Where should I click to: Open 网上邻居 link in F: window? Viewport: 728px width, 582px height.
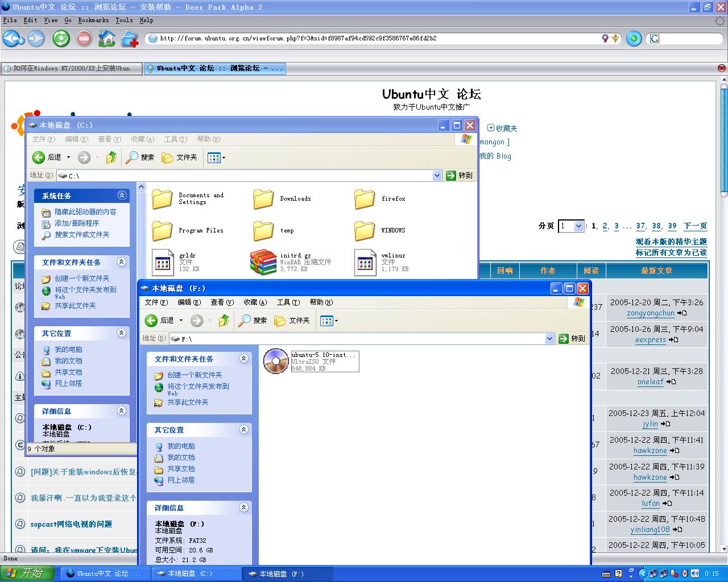(181, 480)
